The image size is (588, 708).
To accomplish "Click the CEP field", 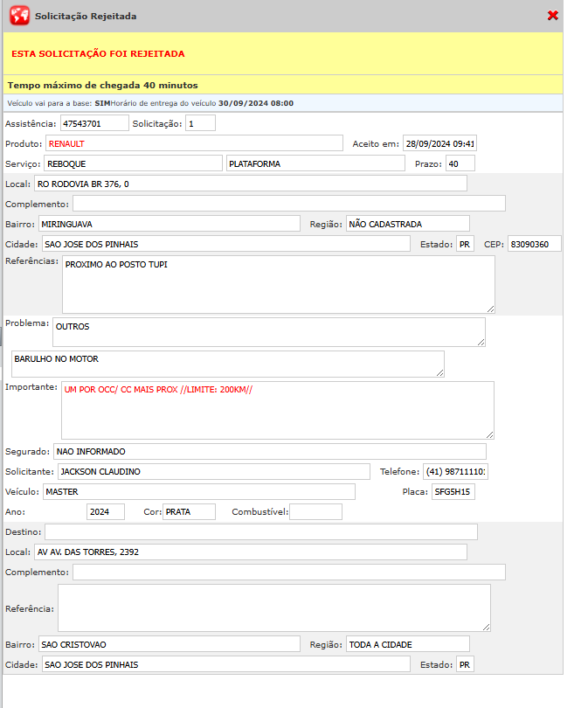I will pyautogui.click(x=535, y=244).
